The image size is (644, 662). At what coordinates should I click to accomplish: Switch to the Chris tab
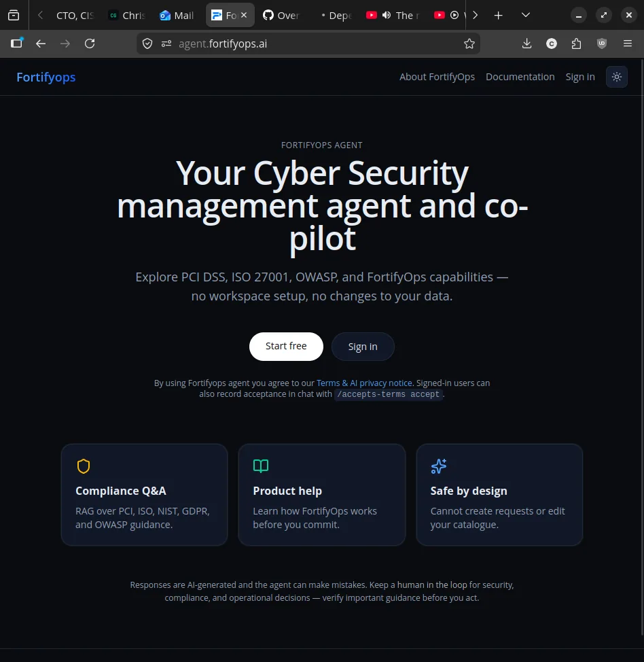pos(128,16)
